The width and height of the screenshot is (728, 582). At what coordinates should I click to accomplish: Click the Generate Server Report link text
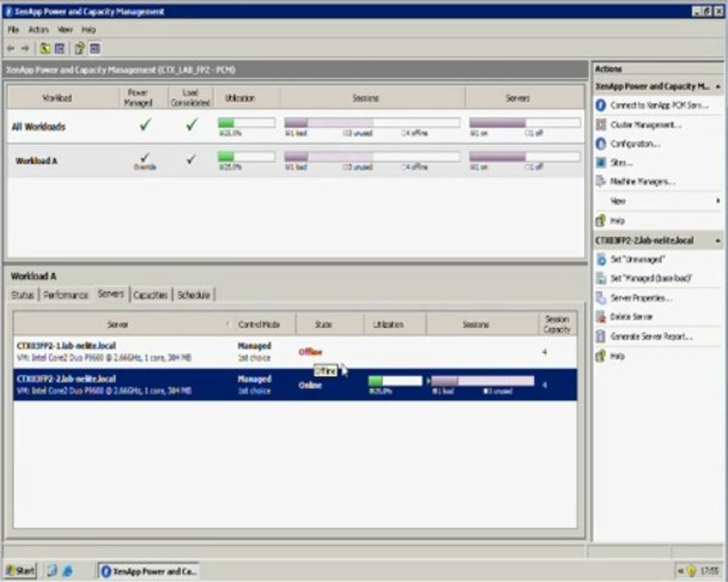[651, 336]
